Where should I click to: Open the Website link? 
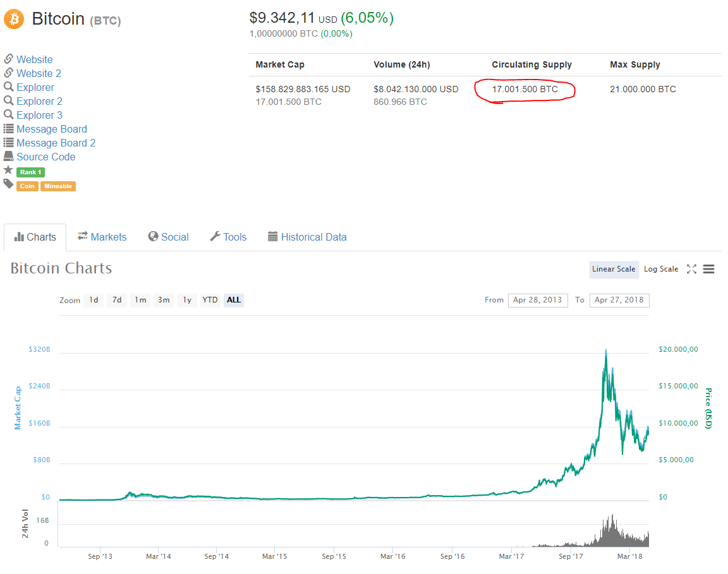pos(34,59)
